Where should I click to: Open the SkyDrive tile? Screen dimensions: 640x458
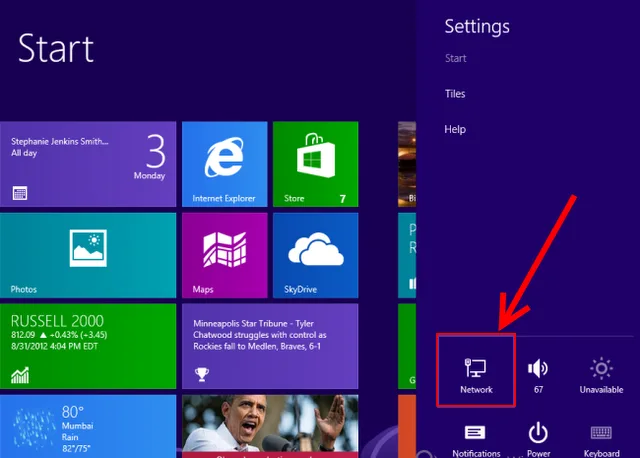click(316, 255)
